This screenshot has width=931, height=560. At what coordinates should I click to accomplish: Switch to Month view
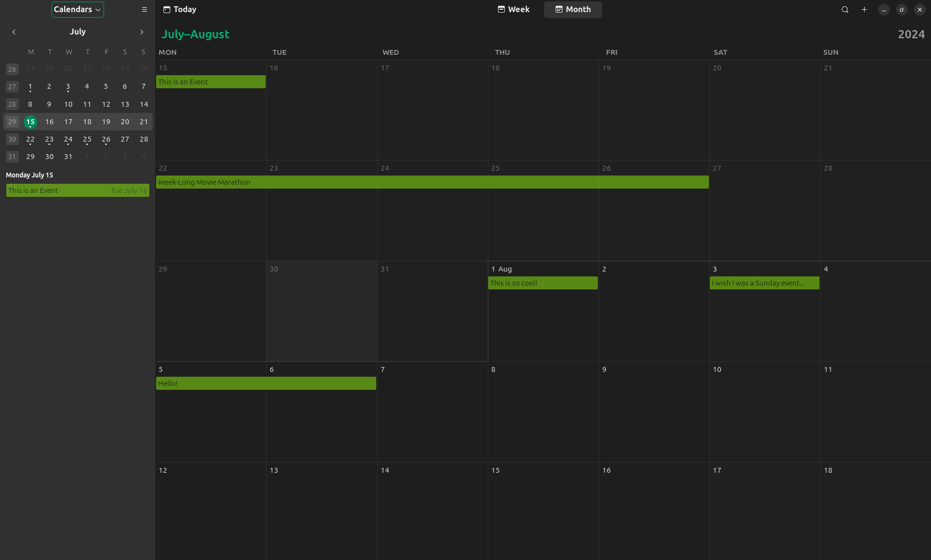point(573,10)
